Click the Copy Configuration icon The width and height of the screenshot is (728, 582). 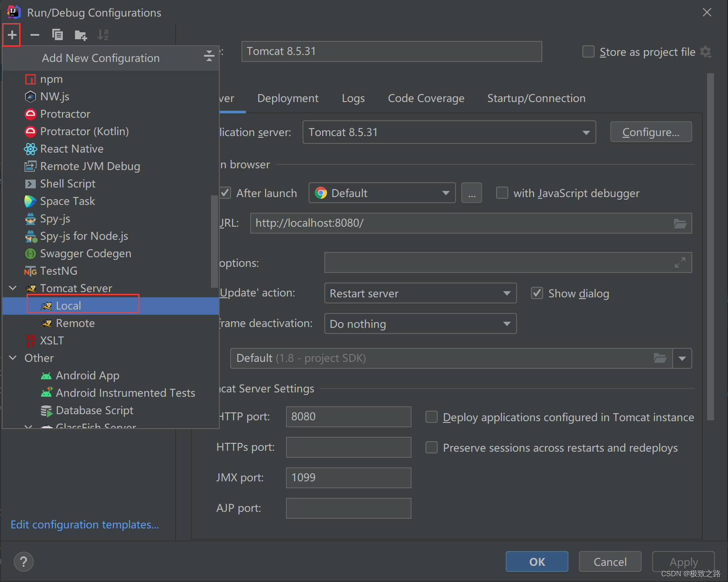click(x=58, y=35)
